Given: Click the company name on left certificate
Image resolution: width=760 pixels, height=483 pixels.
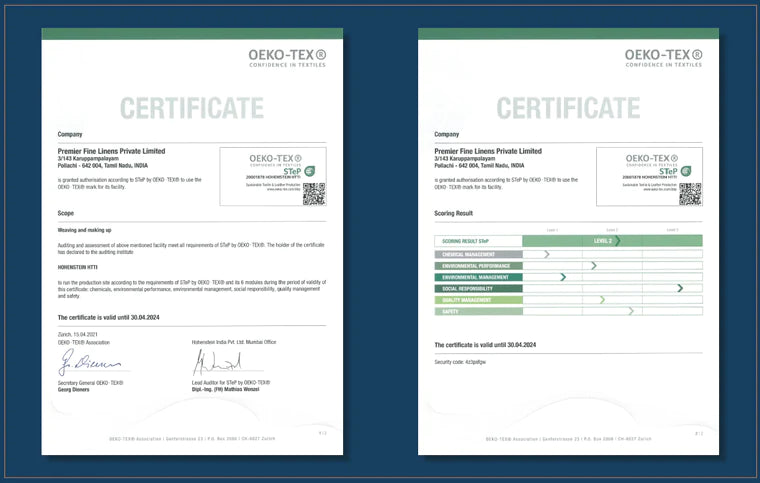Looking at the screenshot, I should [x=111, y=150].
